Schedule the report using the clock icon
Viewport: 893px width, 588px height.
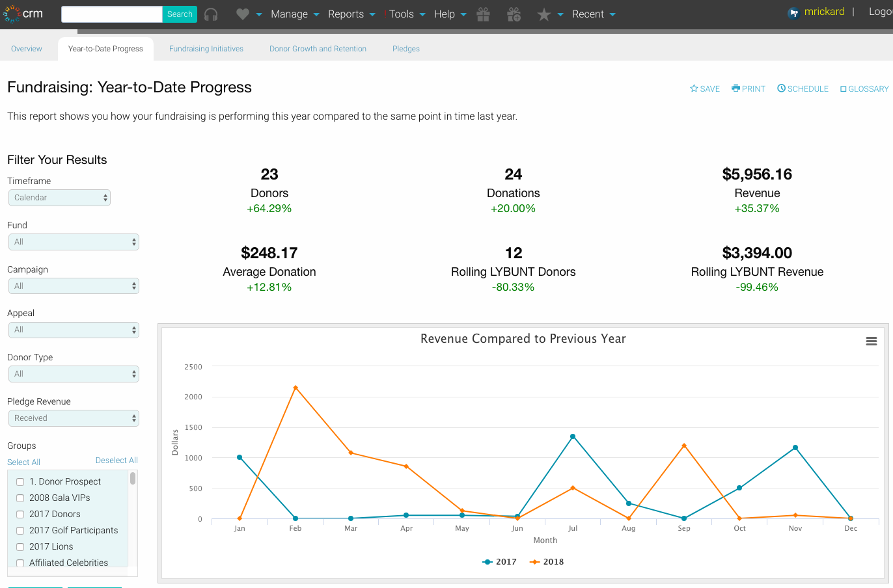pyautogui.click(x=803, y=88)
